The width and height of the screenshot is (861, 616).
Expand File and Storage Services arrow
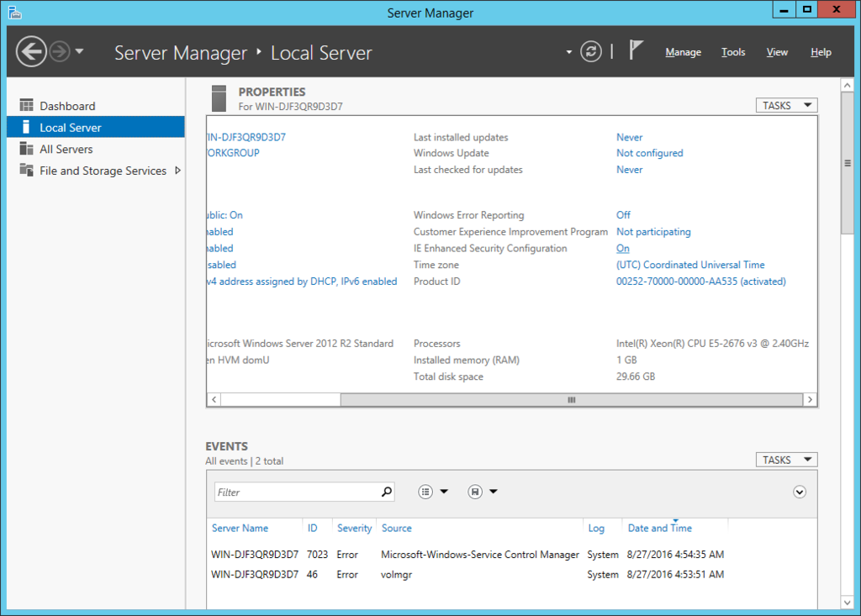178,171
